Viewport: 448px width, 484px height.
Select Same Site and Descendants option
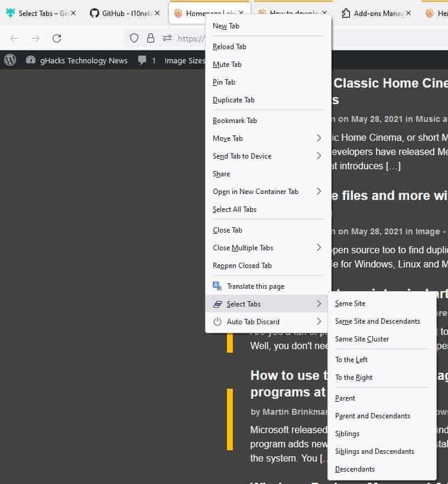(382, 321)
